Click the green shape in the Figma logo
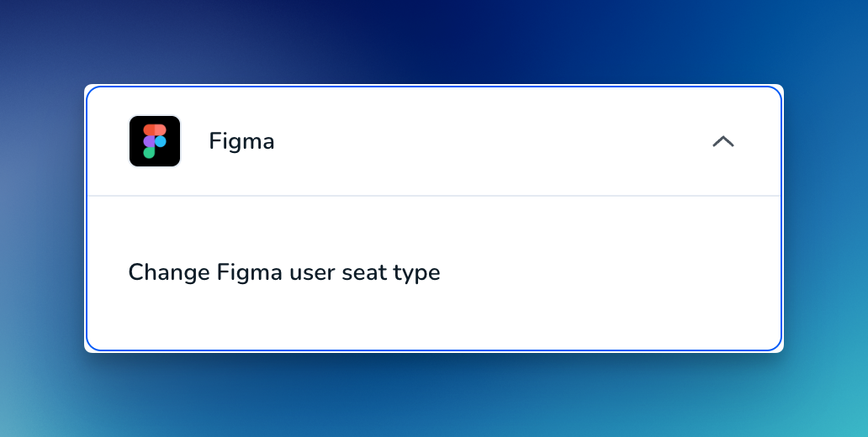 click(x=149, y=153)
